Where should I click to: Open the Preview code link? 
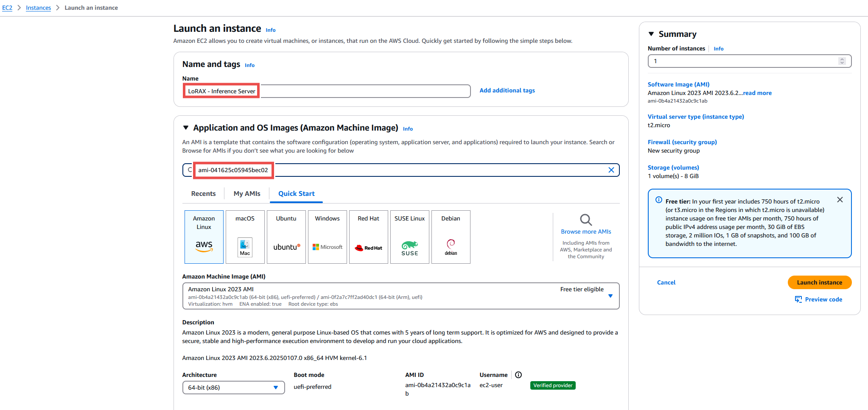[x=823, y=299]
